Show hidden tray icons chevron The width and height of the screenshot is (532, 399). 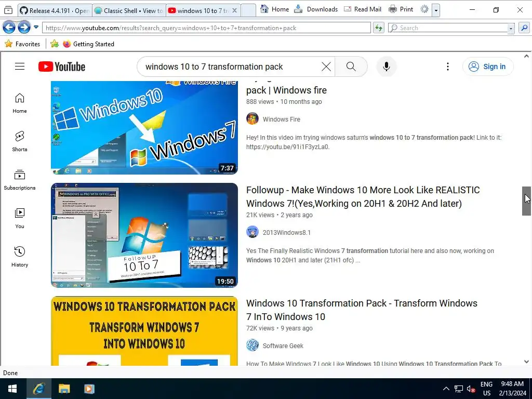click(446, 389)
